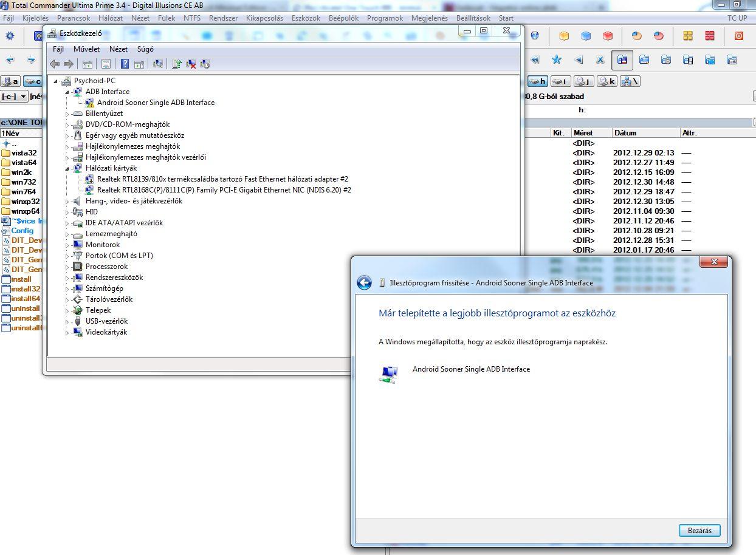Click the uninstall device red X icon
The width and height of the screenshot is (756, 555).
click(191, 64)
